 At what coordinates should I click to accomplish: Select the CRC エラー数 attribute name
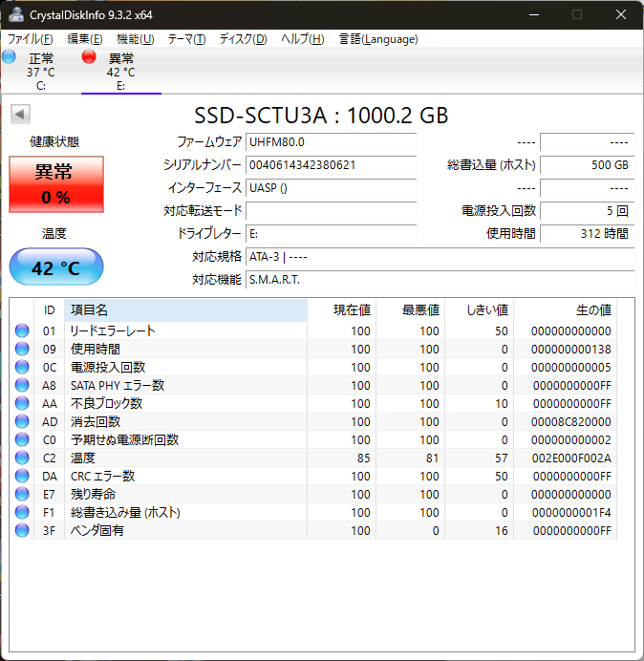coord(102,476)
